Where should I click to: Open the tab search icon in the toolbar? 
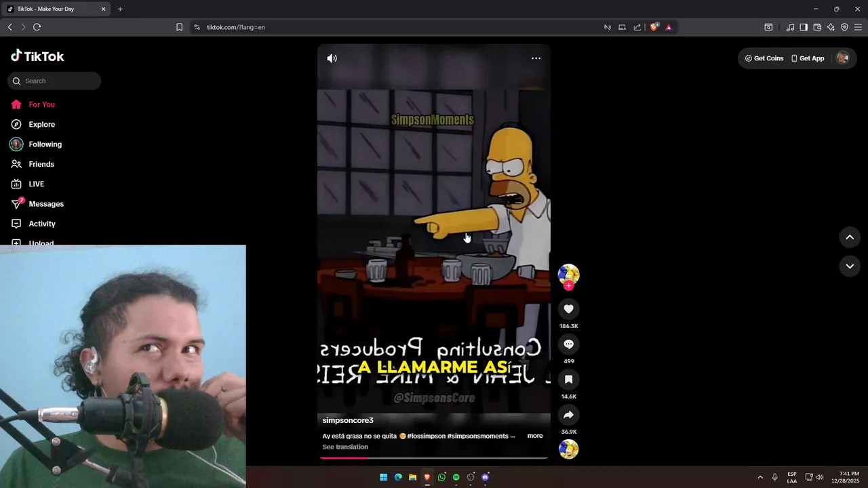[768, 27]
